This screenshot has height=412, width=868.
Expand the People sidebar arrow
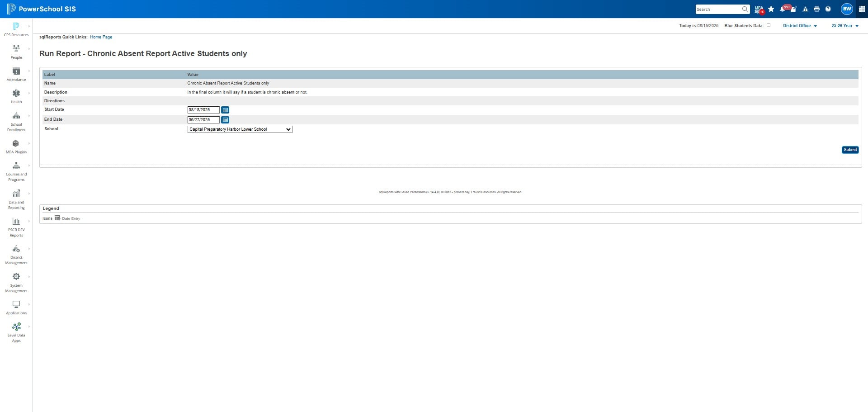point(29,49)
